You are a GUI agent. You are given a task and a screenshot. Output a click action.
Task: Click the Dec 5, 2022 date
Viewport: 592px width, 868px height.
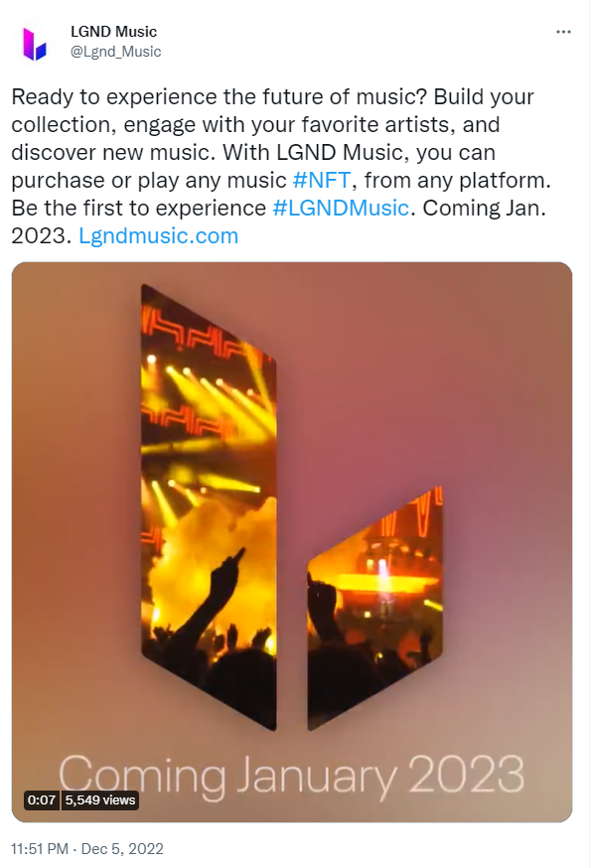tap(122, 848)
